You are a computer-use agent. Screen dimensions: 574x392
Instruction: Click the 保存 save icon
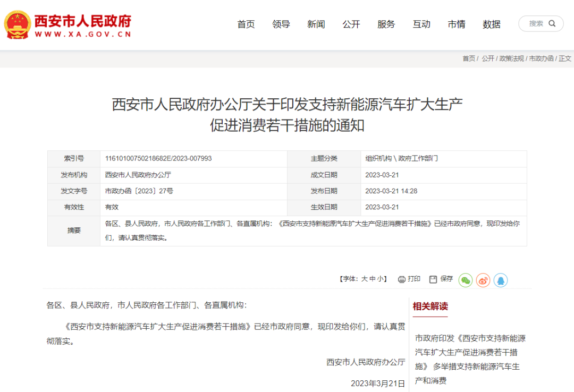click(x=433, y=279)
